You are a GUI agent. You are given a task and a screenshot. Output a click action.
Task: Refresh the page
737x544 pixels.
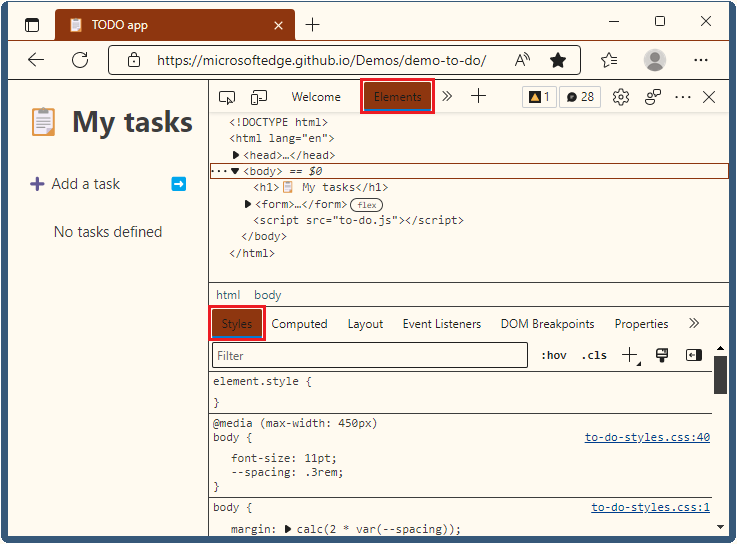click(80, 60)
